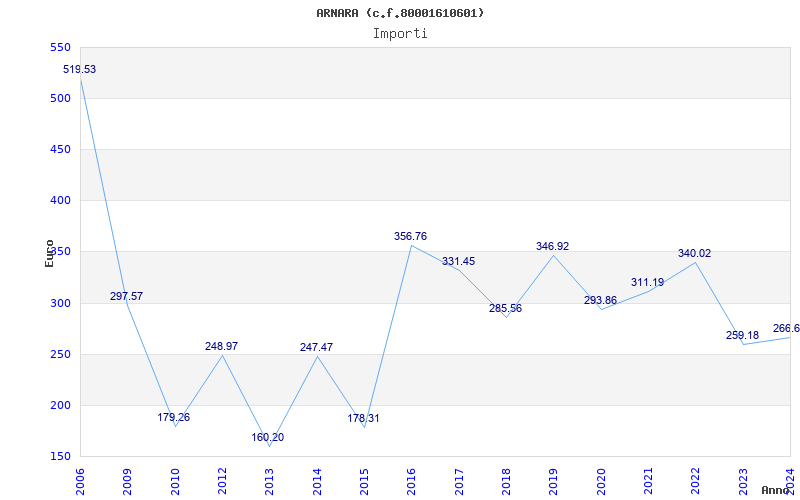Click the x-axis year 2006
Image resolution: width=800 pixels, height=500 pixels.
(x=80, y=482)
